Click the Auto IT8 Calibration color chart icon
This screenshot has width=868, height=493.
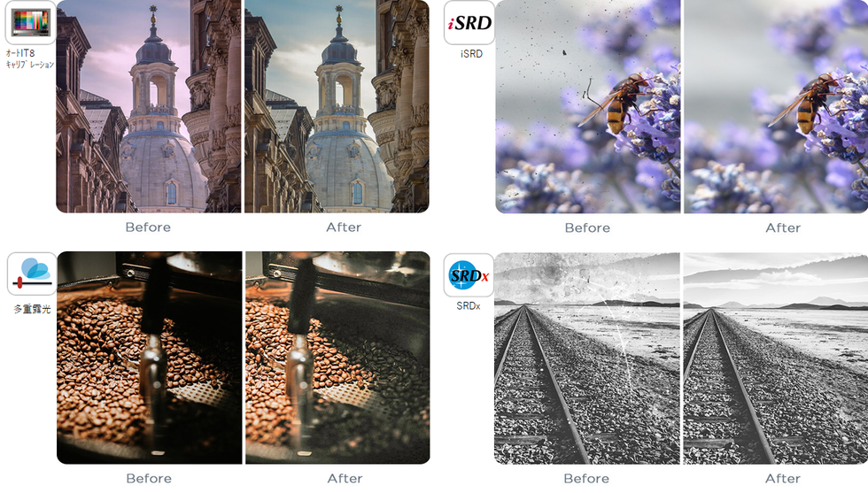pos(31,23)
